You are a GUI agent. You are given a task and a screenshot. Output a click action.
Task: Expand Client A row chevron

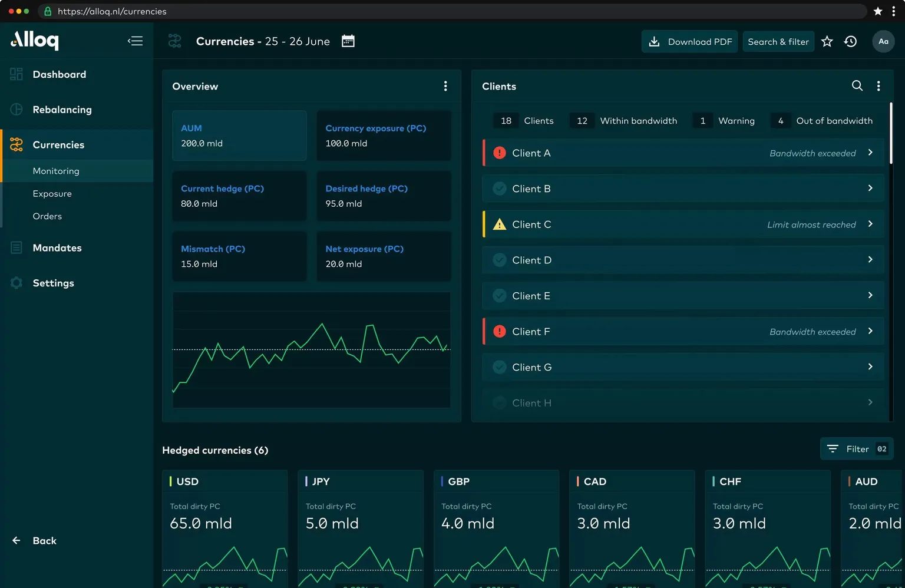coord(870,153)
